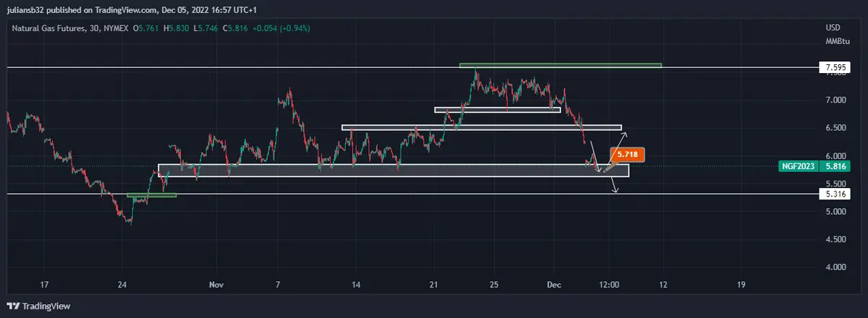868x318 pixels.
Task: Select the green rectangle at the 7.595 high
Action: (561, 66)
